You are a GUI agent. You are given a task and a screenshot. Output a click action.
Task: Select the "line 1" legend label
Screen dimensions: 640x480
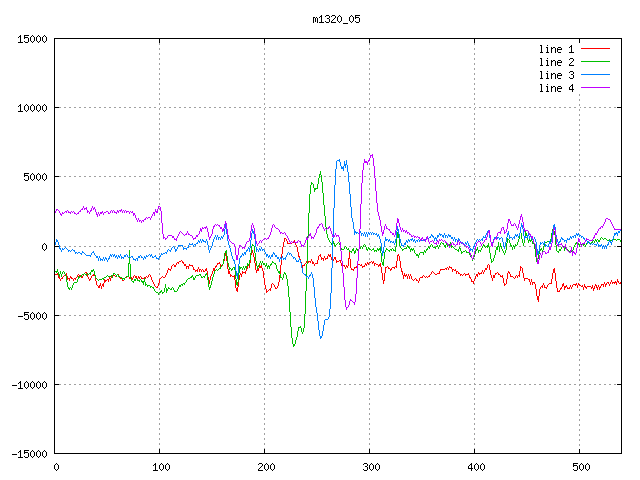(x=557, y=49)
